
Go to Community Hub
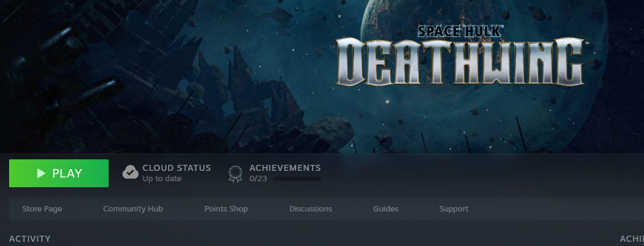[x=133, y=209]
